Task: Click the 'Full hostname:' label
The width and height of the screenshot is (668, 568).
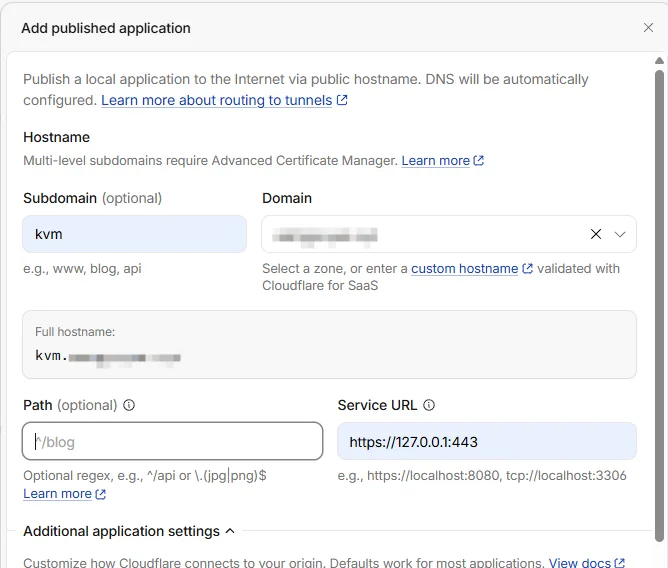Action: coord(75,332)
